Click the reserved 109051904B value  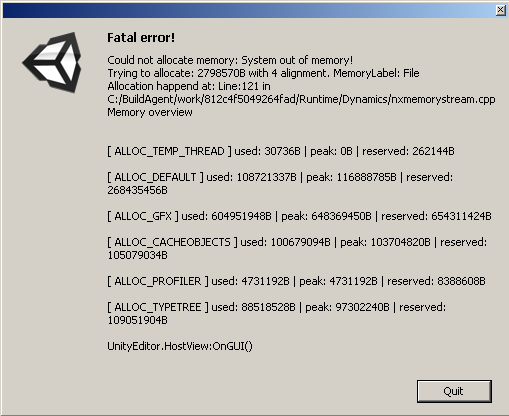[137, 320]
